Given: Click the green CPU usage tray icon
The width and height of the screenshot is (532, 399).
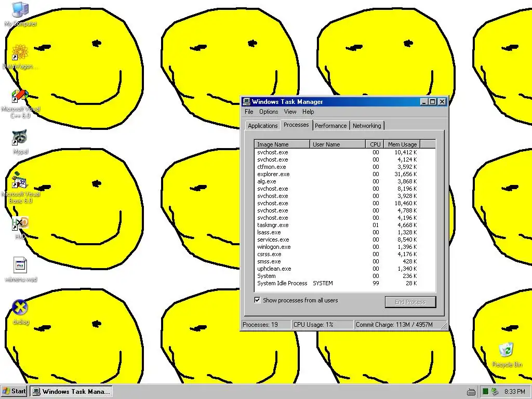Looking at the screenshot, I should coord(486,392).
